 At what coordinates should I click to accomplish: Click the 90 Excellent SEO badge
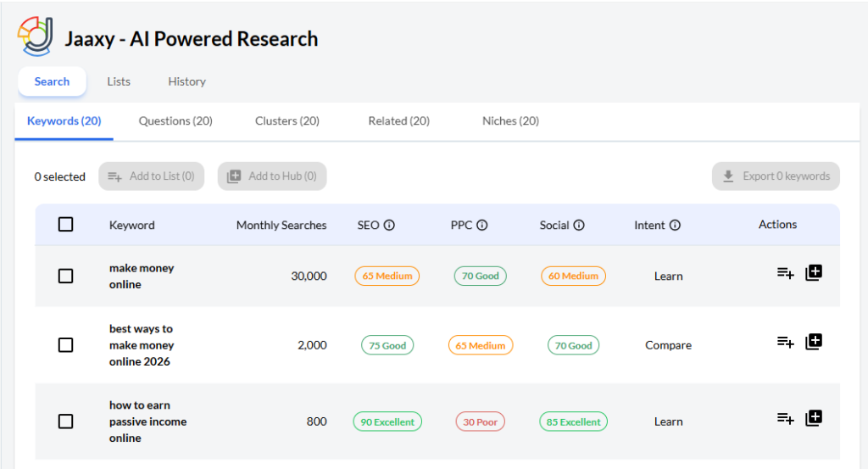pos(387,422)
